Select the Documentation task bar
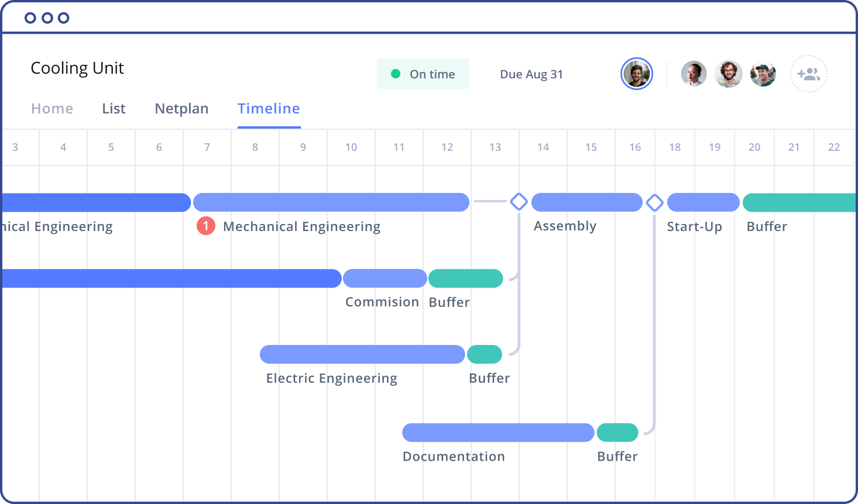The width and height of the screenshot is (858, 504). pos(497,433)
